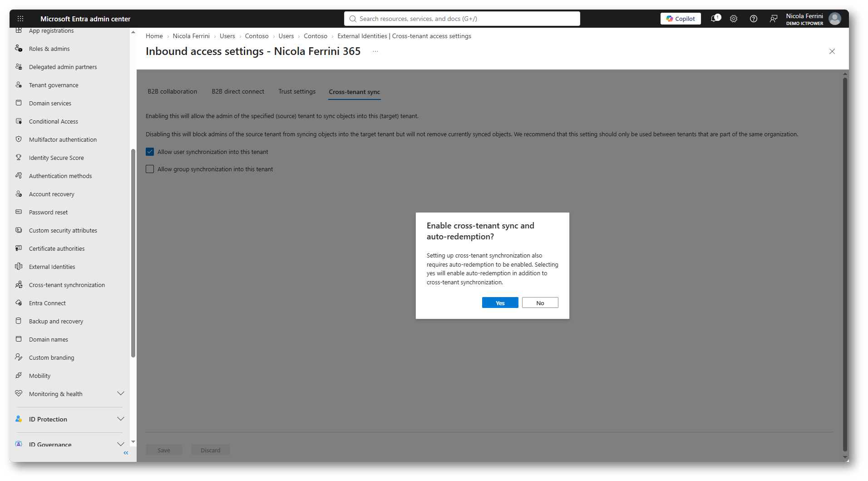
Task: Click the Discard button
Action: point(211,450)
